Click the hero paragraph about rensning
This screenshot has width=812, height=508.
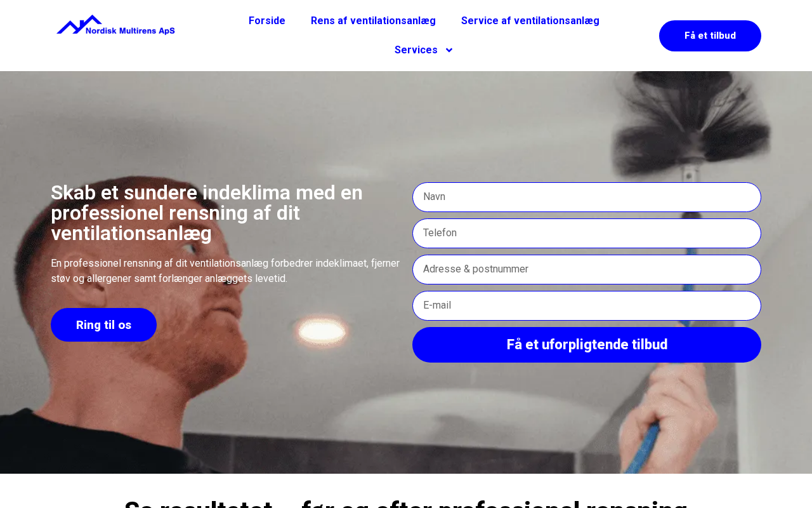[225, 271]
